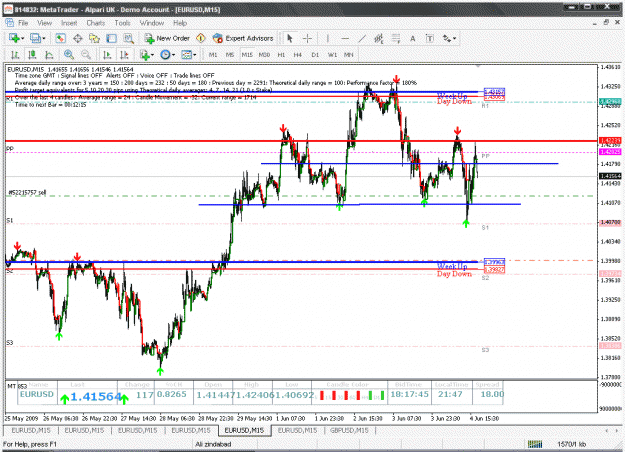Click the New Order button

point(167,38)
